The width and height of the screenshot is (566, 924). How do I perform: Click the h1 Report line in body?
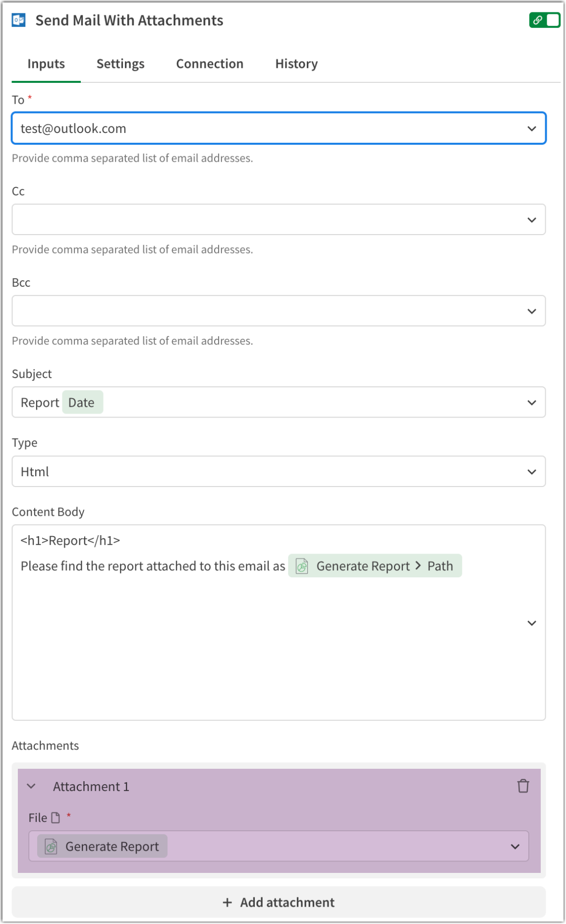coord(70,541)
